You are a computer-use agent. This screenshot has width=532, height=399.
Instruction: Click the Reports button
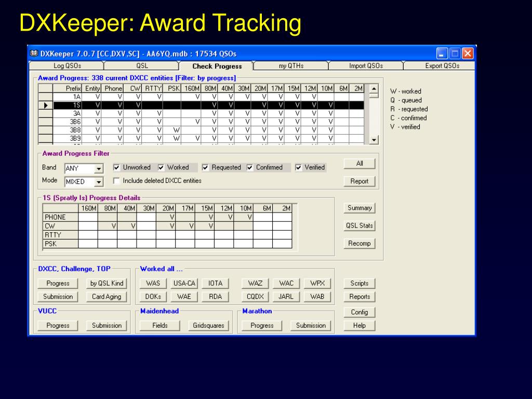point(360,297)
